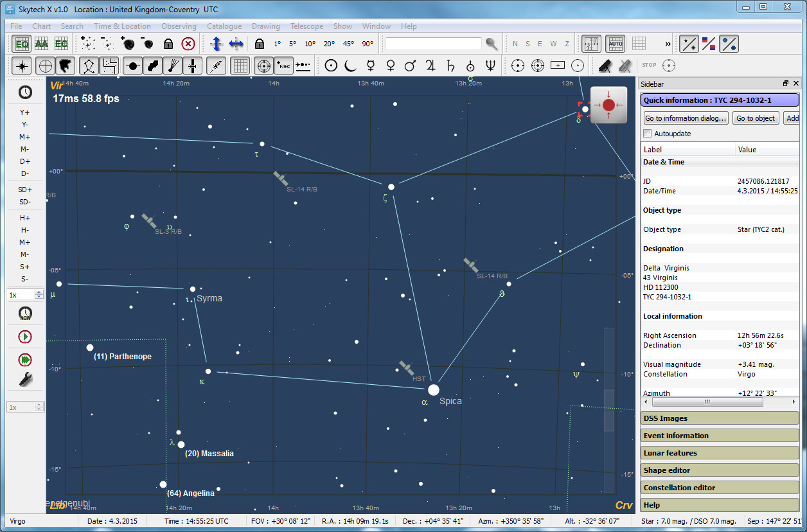Center view on Neptune trident symbol

click(x=490, y=66)
